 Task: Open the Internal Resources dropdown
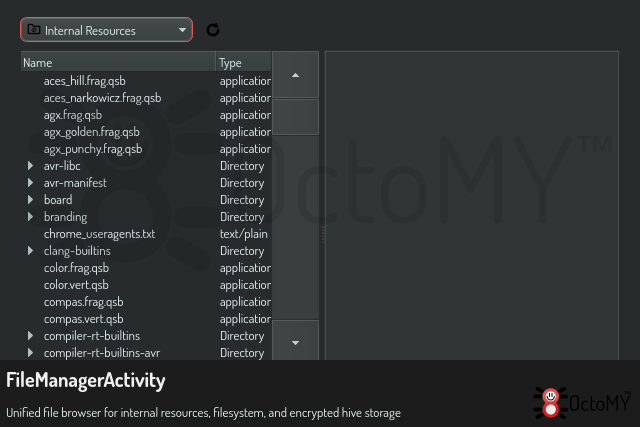[106, 30]
